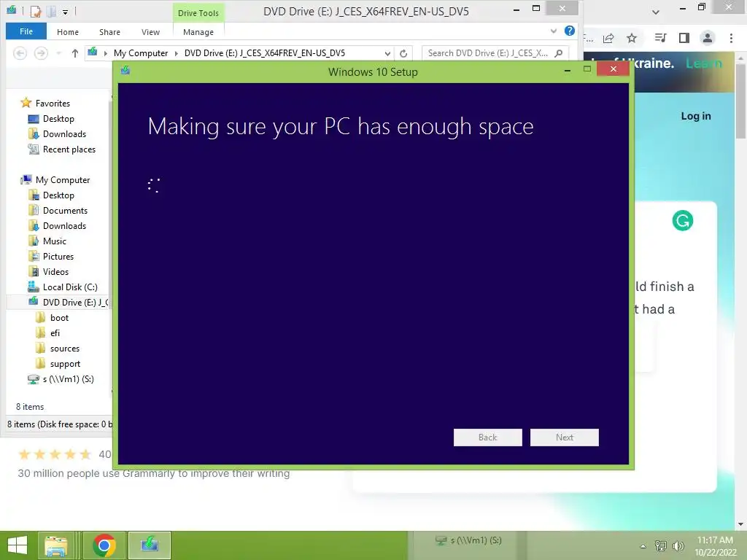The width and height of the screenshot is (747, 560).
Task: Bookmark this page with the star icon
Action: tap(632, 38)
